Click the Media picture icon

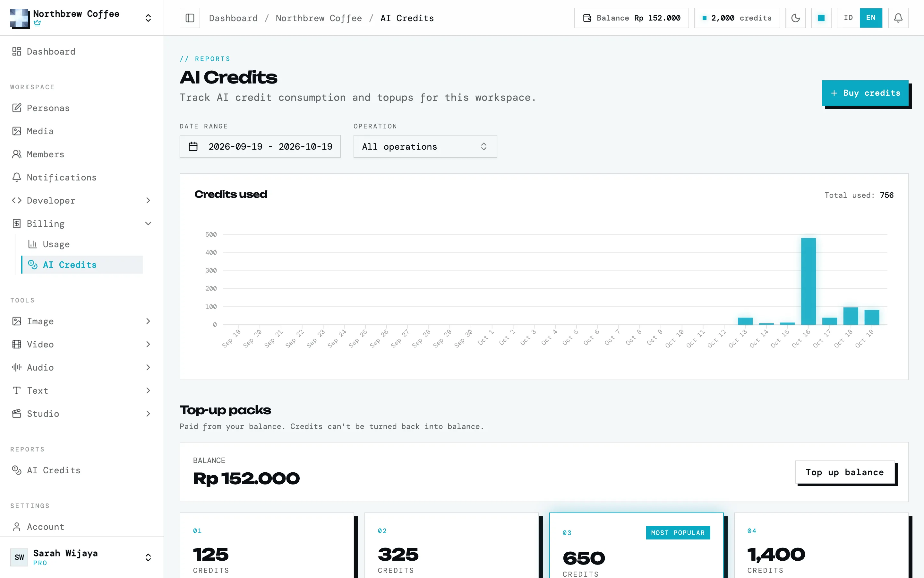[16, 131]
